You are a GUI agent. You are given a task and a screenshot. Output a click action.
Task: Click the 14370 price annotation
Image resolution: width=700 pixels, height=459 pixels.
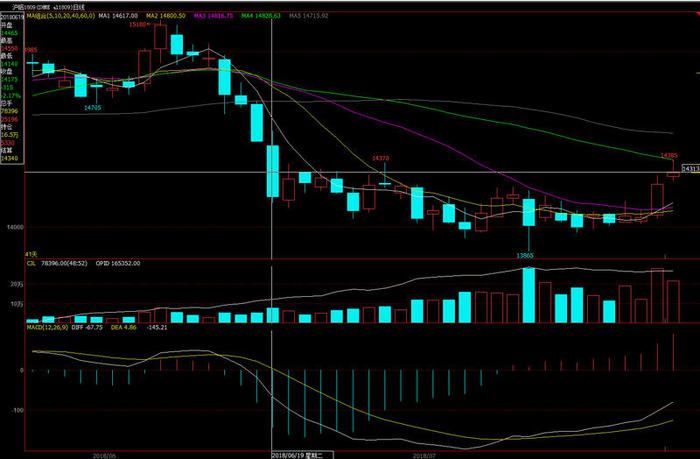tap(380, 159)
